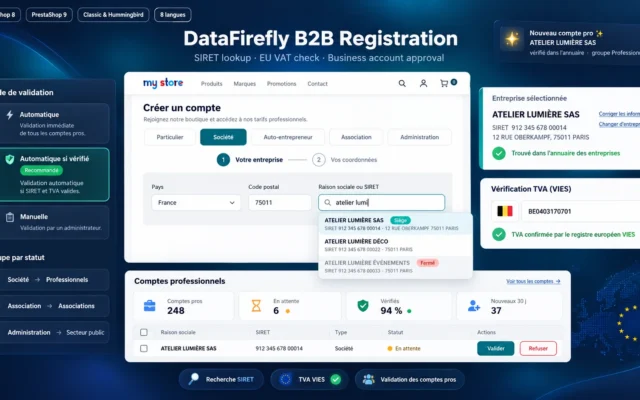Click green check beside TVA confirmée message
Screen dimensions: 640x400
pos(499,234)
